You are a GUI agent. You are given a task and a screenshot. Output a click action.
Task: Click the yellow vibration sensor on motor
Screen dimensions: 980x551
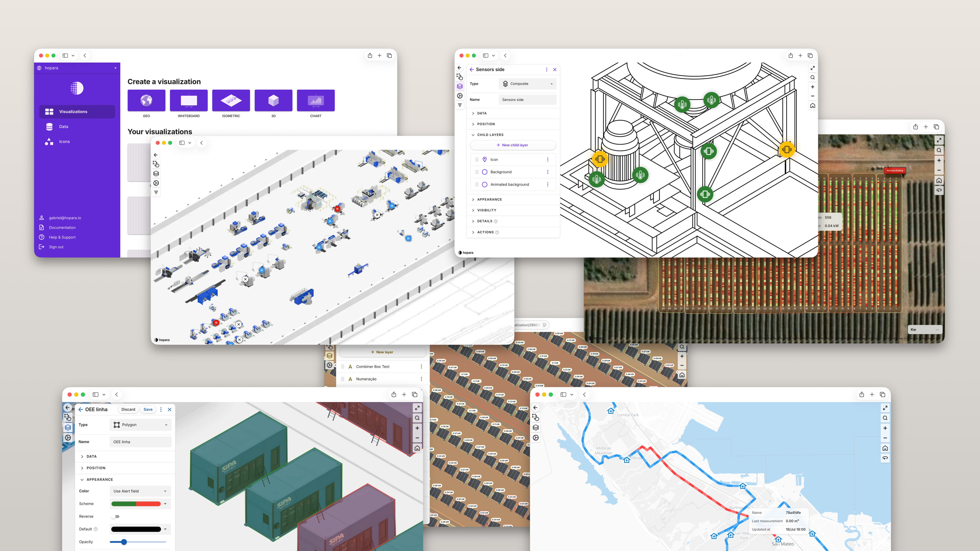click(600, 159)
